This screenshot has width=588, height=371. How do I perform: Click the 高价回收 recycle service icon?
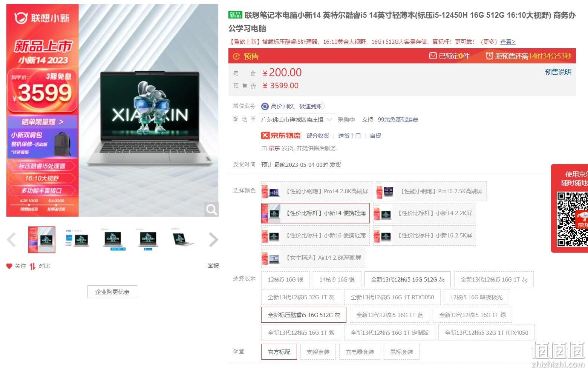[265, 106]
